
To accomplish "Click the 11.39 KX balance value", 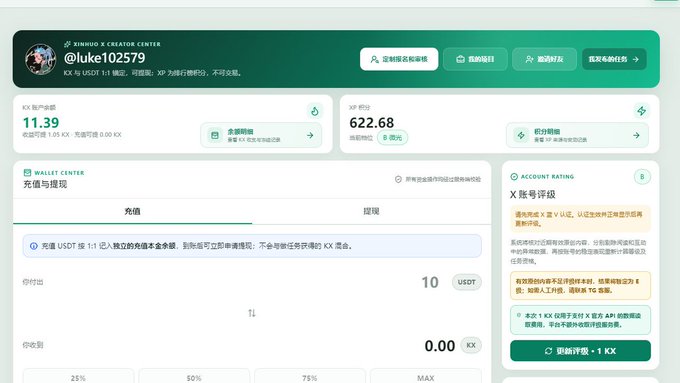I will tap(41, 123).
